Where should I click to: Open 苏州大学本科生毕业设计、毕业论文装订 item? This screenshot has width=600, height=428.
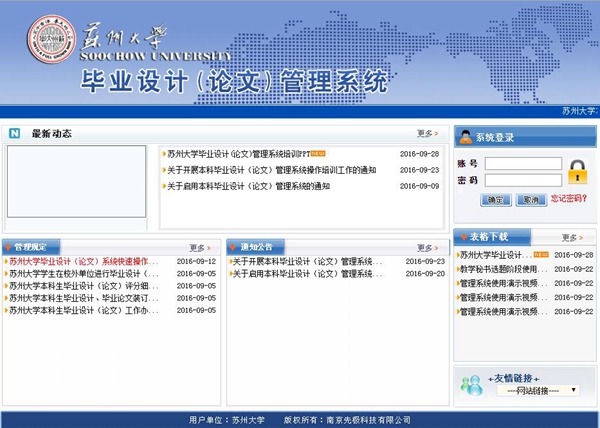click(83, 298)
